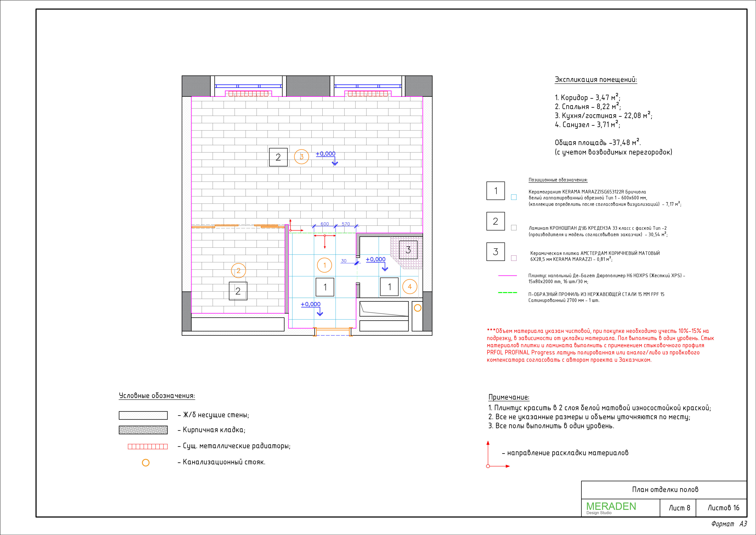Click the green dashed line sample for П-образный профиль
Screen dimensions: 756x535
507,293
